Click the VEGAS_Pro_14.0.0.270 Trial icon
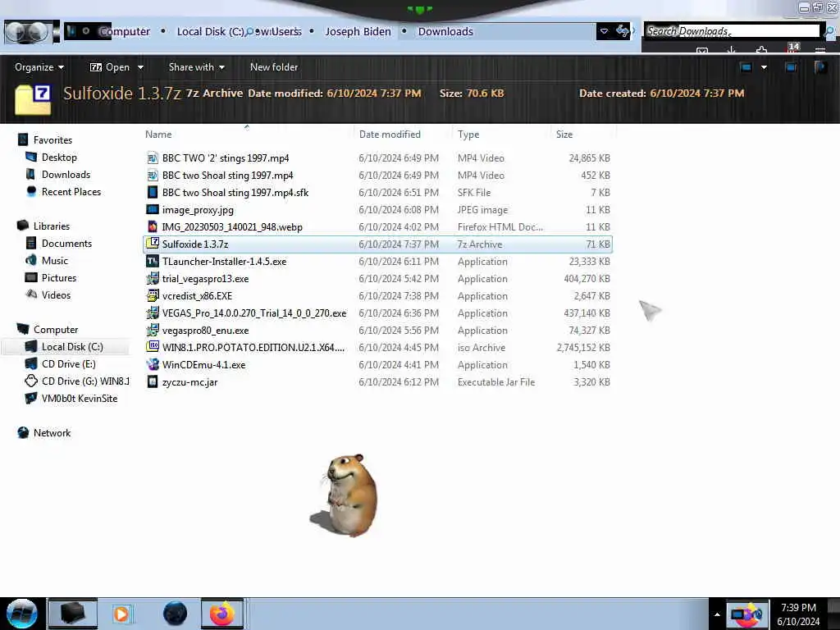The width and height of the screenshot is (840, 630). [x=153, y=313]
